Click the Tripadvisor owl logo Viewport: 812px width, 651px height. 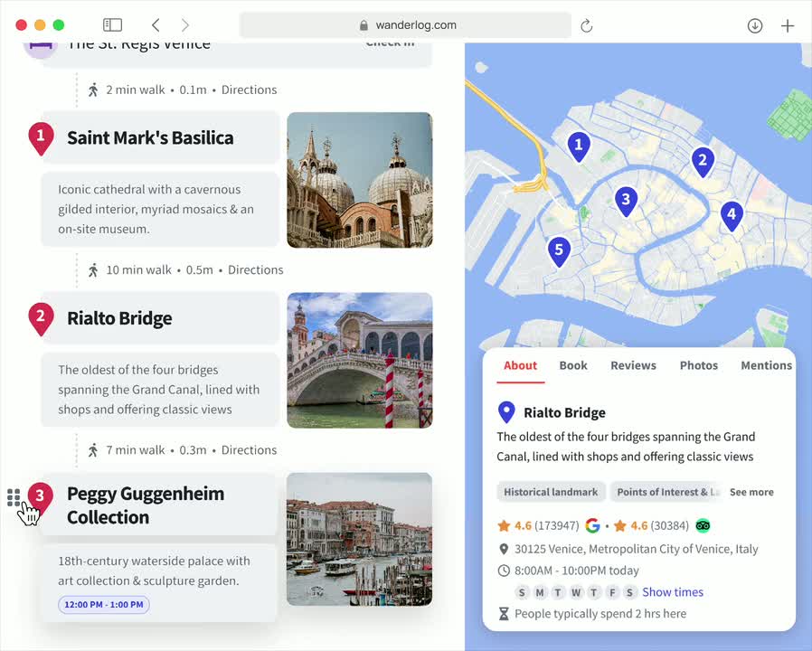click(x=703, y=525)
